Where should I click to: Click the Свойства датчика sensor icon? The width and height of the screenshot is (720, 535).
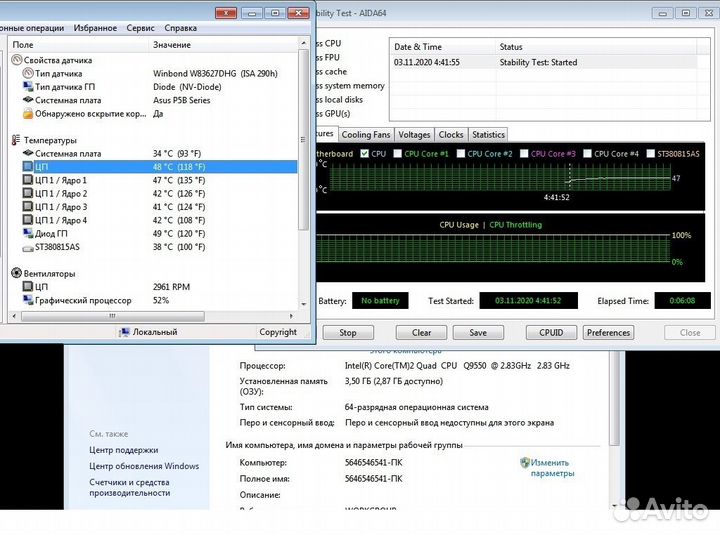coord(16,60)
